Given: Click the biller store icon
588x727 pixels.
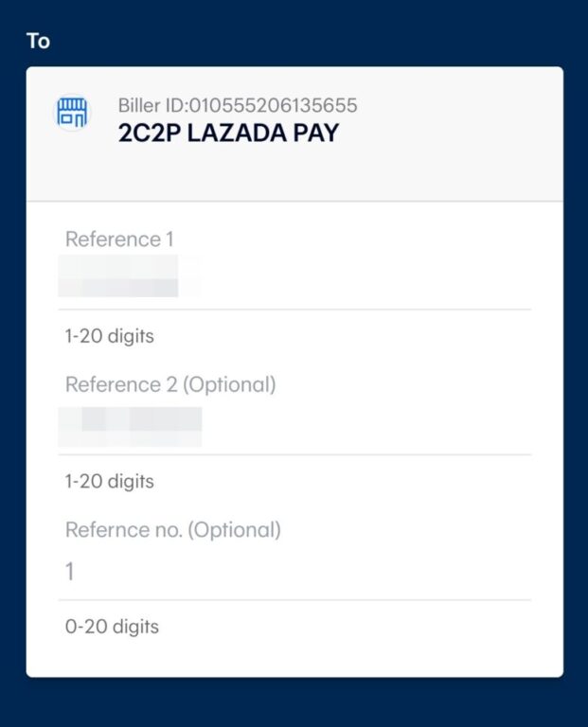Looking at the screenshot, I should click(72, 114).
